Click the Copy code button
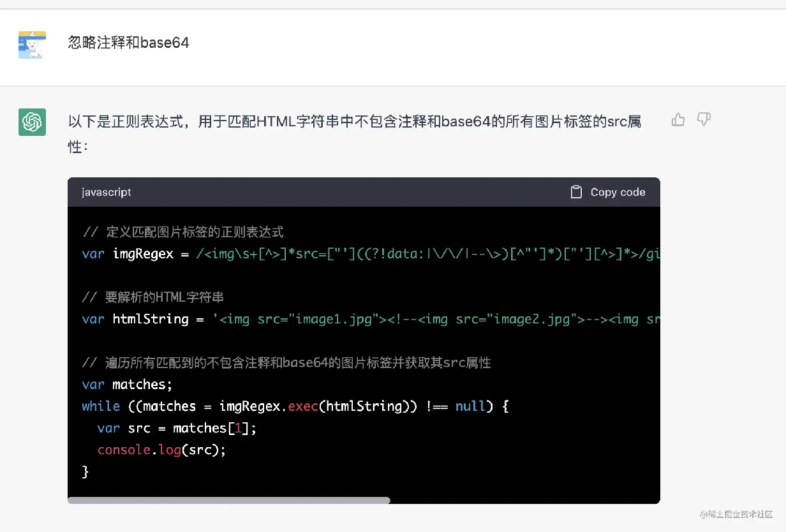 607,192
